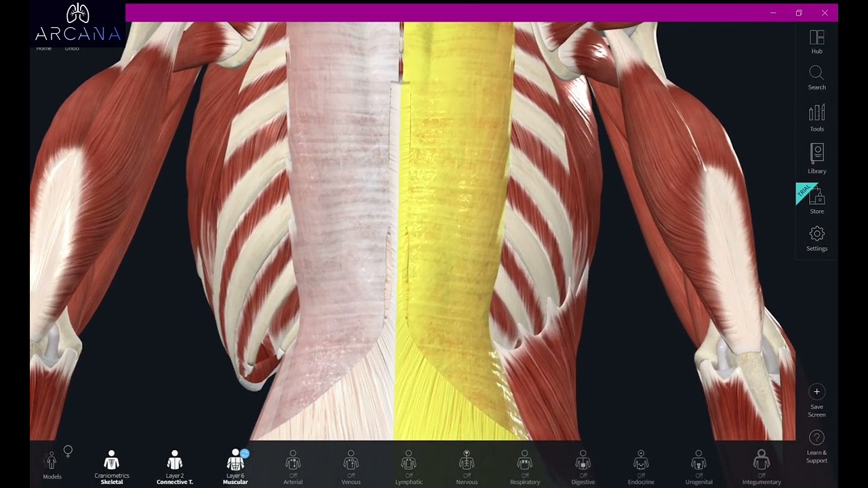Toggle the Arterial system on

(293, 468)
